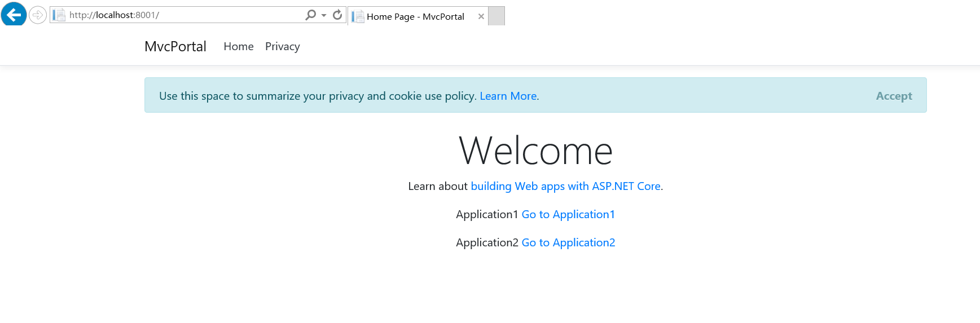Close the Home Page - MvcPortal tab
This screenshot has height=323, width=980.
pyautogui.click(x=481, y=17)
